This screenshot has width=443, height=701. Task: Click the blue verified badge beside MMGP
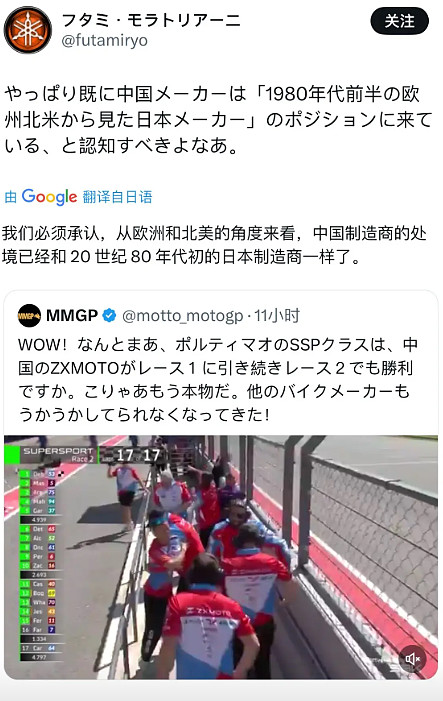tap(110, 316)
